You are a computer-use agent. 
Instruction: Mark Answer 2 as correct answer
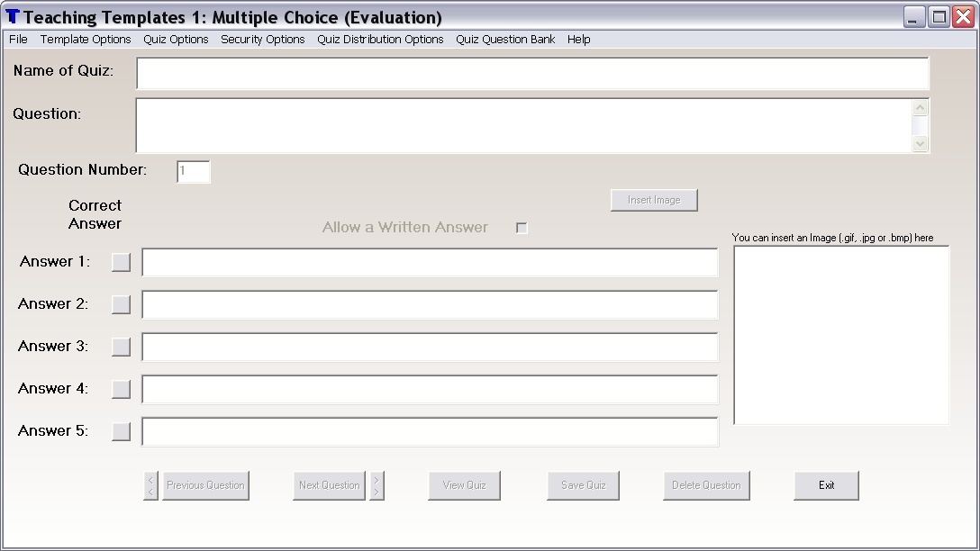122,304
